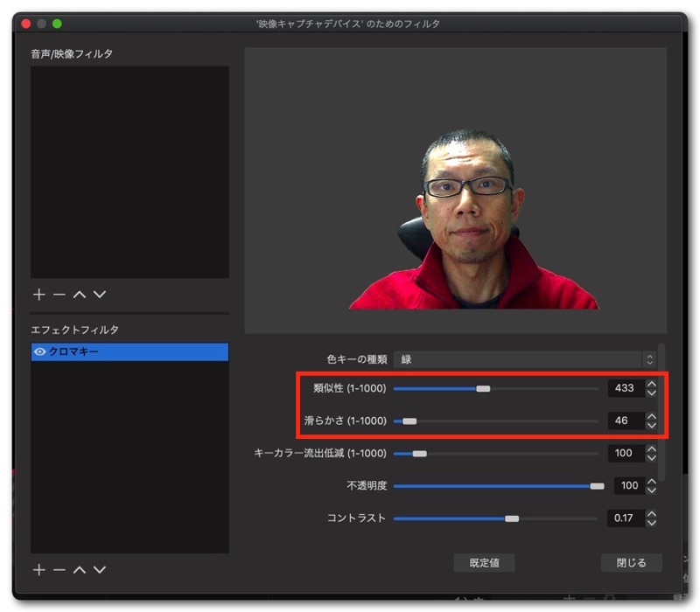Move effect filter up in list

(79, 569)
